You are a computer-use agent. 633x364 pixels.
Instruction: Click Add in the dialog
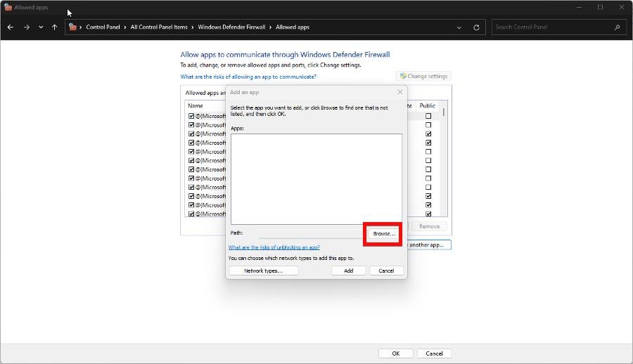[349, 271]
